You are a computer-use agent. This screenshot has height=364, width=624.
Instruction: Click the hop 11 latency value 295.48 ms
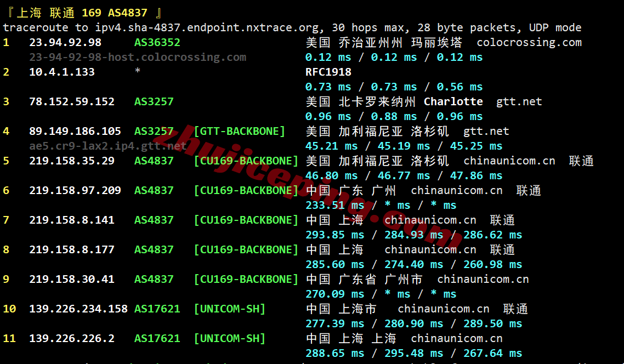click(x=414, y=353)
